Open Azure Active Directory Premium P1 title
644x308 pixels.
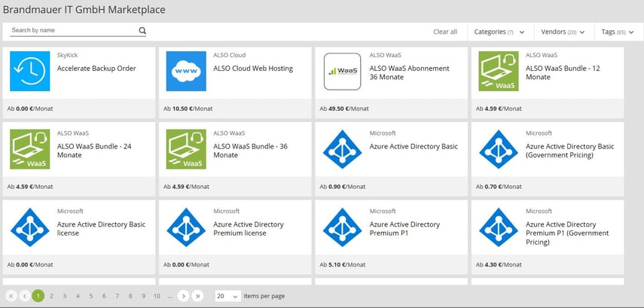[404, 229]
